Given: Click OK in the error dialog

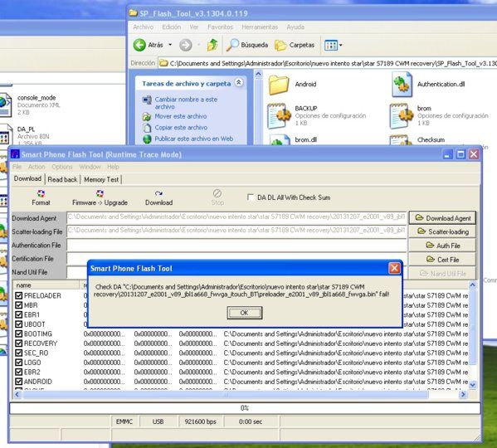Looking at the screenshot, I should point(245,313).
